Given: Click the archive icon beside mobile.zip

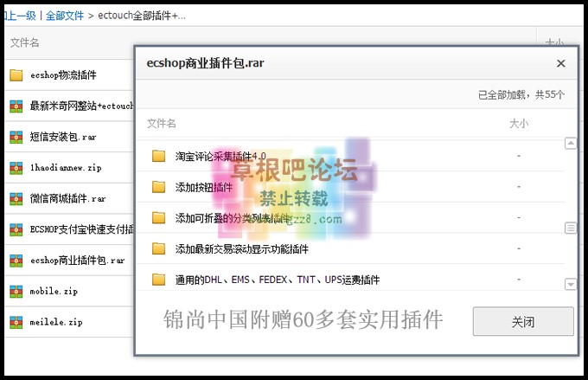Looking at the screenshot, I should [16, 291].
